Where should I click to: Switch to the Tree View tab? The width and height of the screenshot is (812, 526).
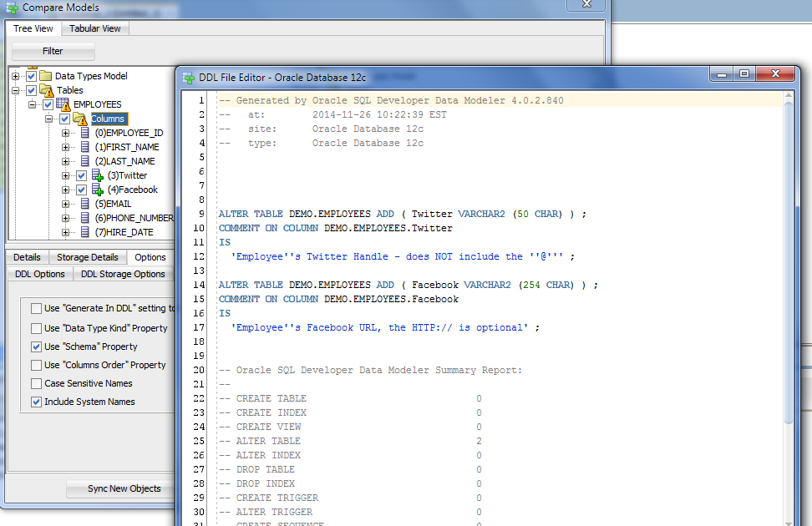[33, 28]
